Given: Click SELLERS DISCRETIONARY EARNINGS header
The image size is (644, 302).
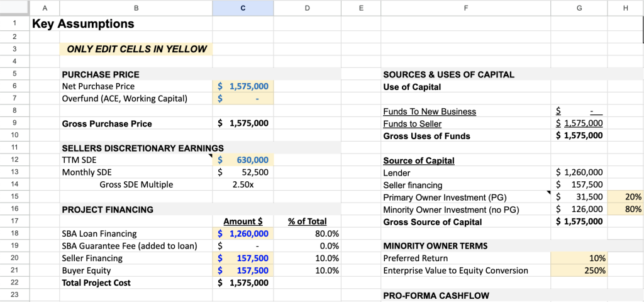Looking at the screenshot, I should (x=143, y=148).
